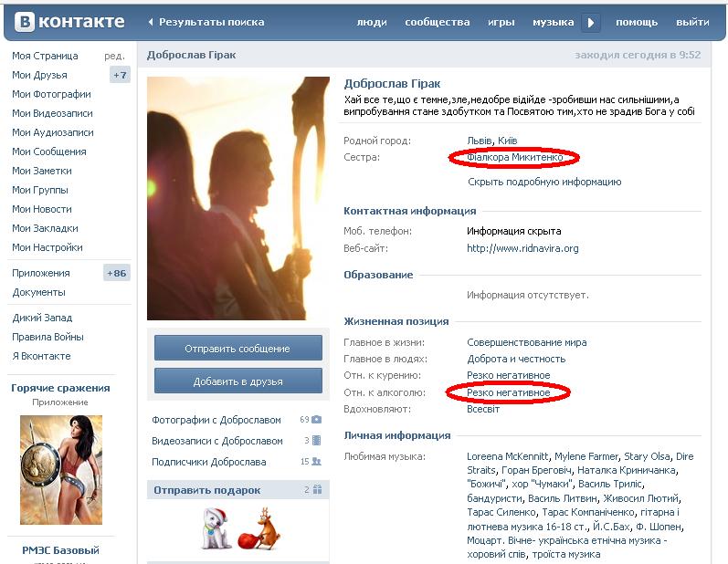Open Мои Друзья in sidebar
The image size is (728, 564).
tap(39, 75)
